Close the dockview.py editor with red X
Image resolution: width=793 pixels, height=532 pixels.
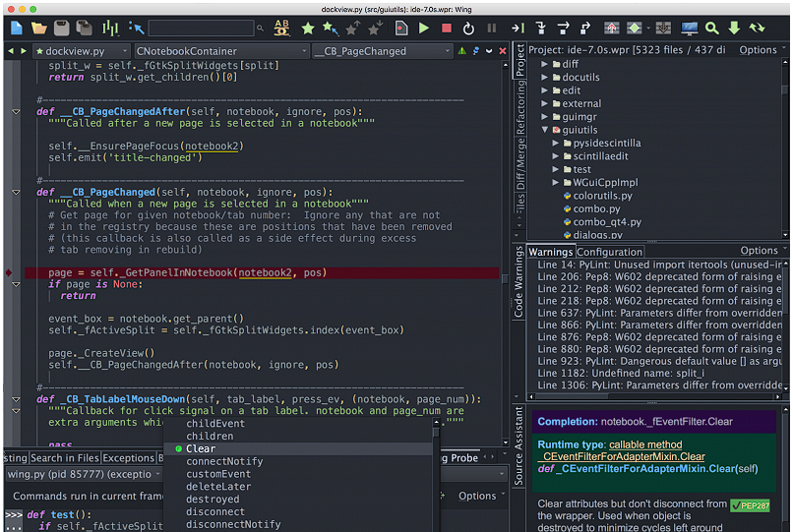[x=502, y=51]
